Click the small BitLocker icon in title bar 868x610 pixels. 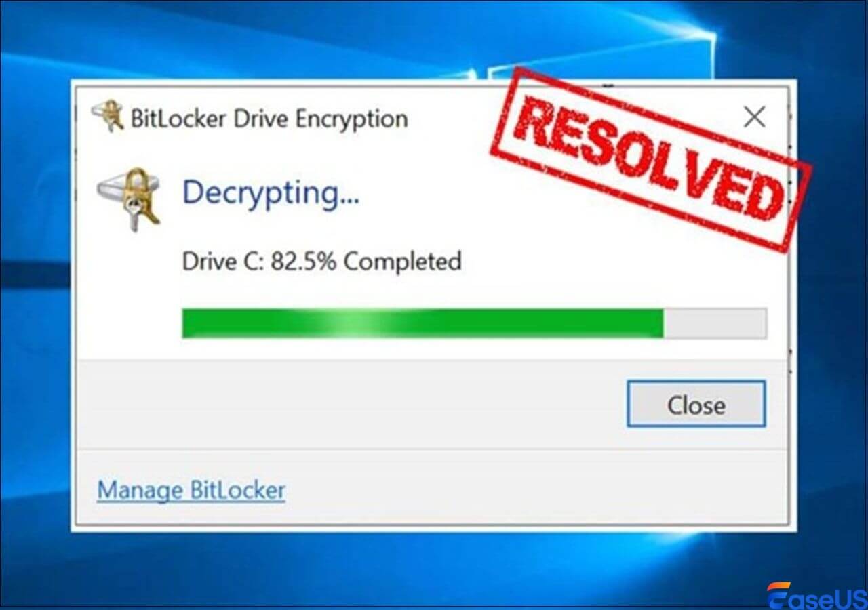(107, 117)
